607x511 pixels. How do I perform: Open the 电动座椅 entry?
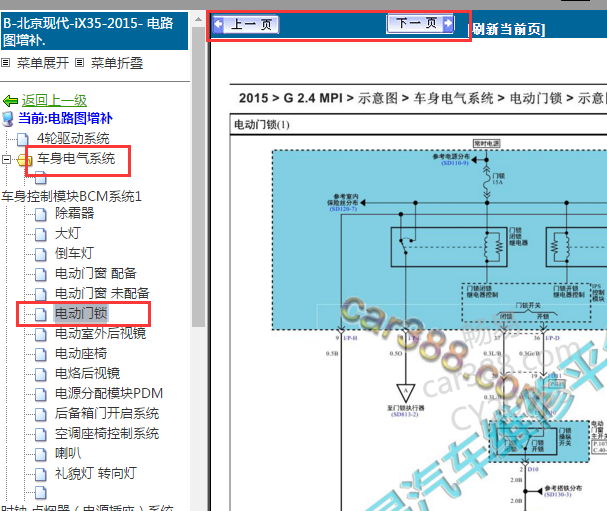[81, 353]
